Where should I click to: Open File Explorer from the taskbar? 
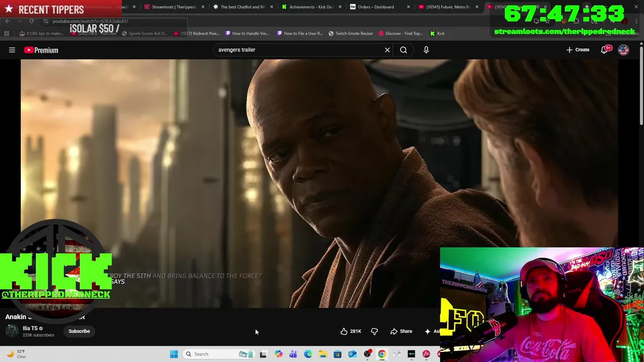[323, 354]
